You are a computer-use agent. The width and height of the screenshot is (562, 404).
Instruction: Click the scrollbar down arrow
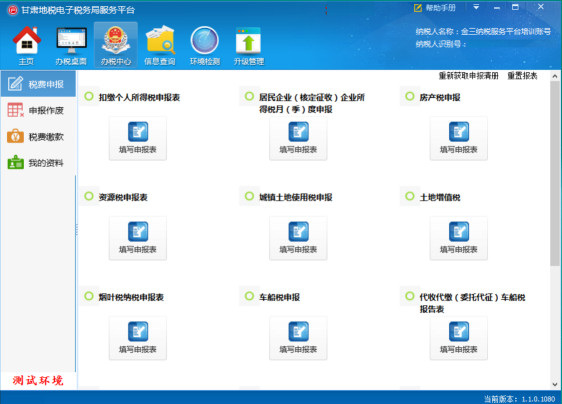point(555,384)
